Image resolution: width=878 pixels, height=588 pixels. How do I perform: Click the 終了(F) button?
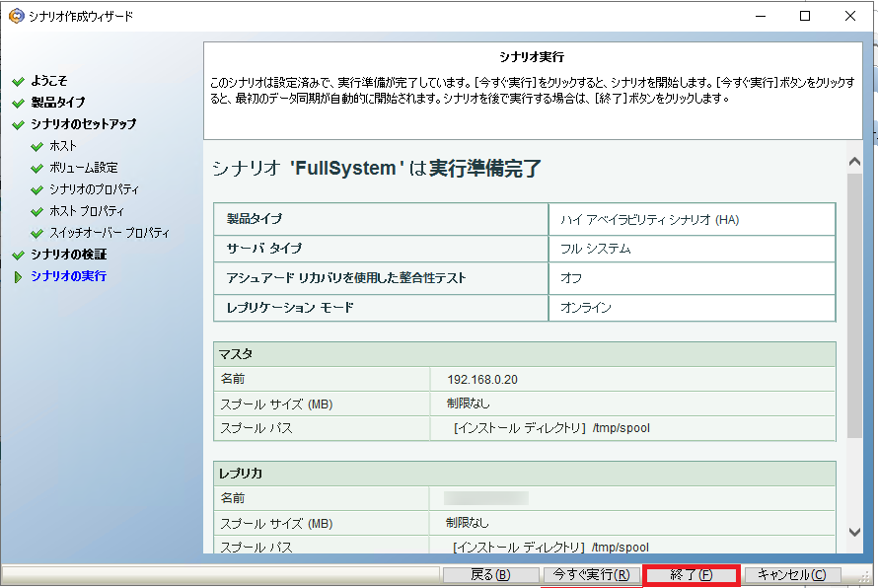[691, 575]
